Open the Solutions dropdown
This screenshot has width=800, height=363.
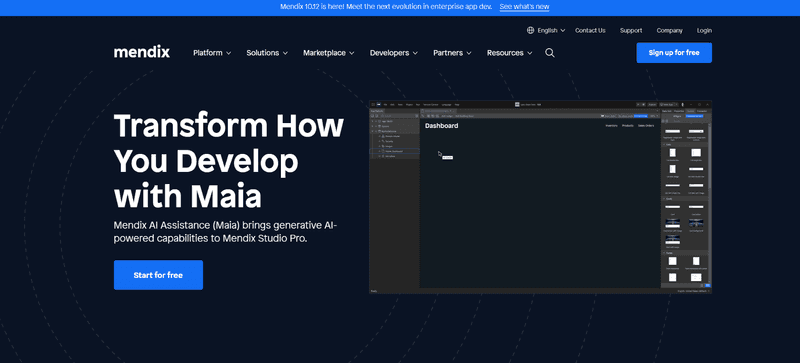[x=267, y=53]
